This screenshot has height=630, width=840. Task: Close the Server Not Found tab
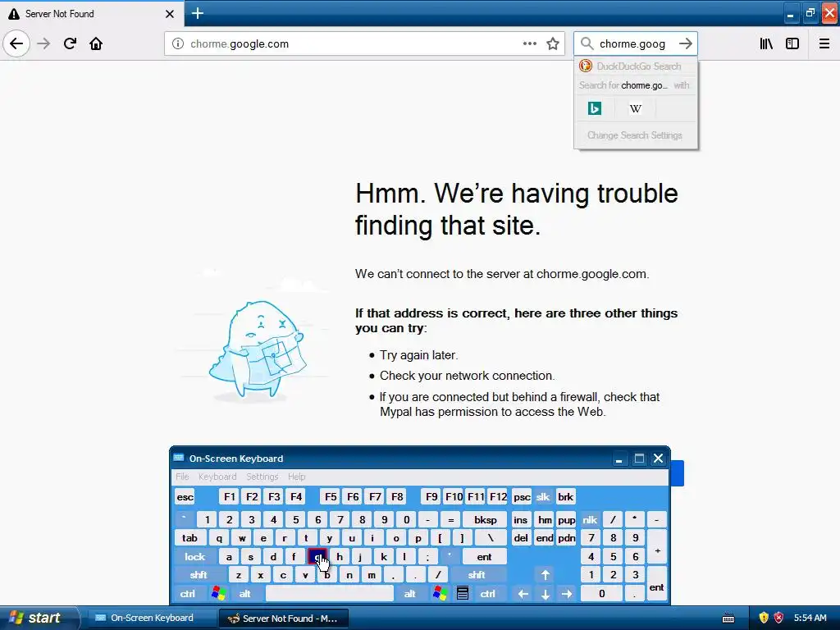coord(170,14)
